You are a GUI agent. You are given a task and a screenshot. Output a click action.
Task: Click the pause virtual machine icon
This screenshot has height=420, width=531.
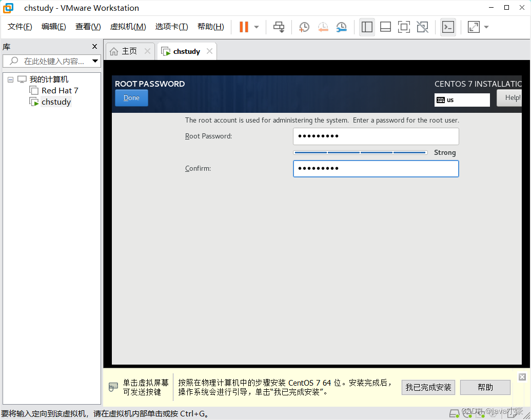[244, 27]
